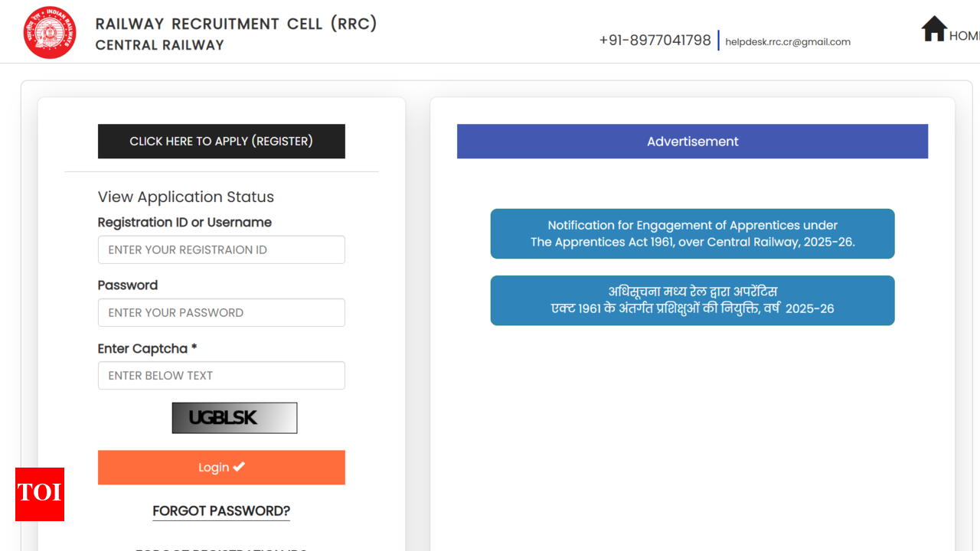
Task: Click the Indian Railways round logo
Action: (x=50, y=32)
